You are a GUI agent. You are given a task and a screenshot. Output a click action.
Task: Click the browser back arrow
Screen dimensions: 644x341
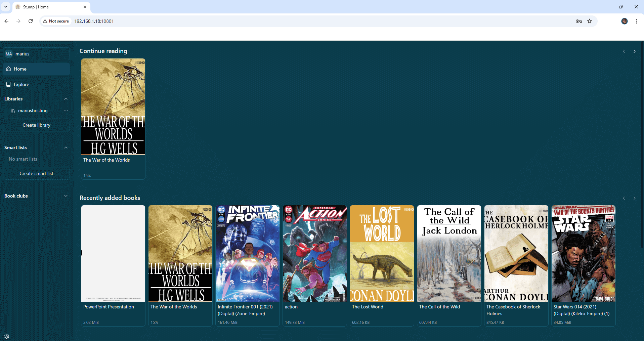pos(6,21)
